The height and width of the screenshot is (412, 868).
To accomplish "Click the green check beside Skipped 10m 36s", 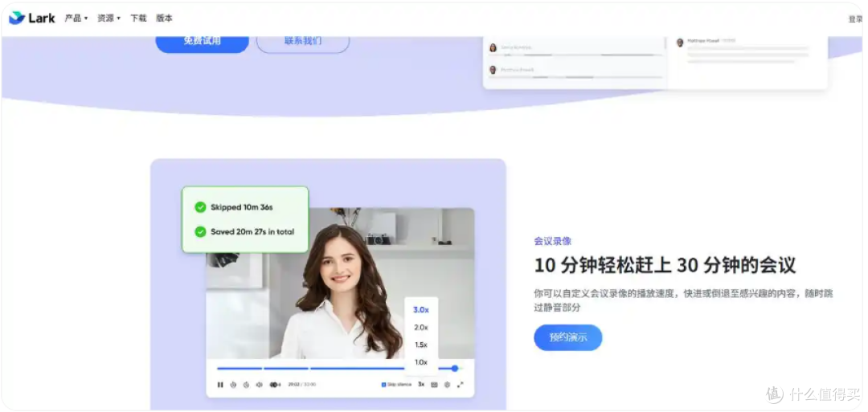I will click(200, 207).
